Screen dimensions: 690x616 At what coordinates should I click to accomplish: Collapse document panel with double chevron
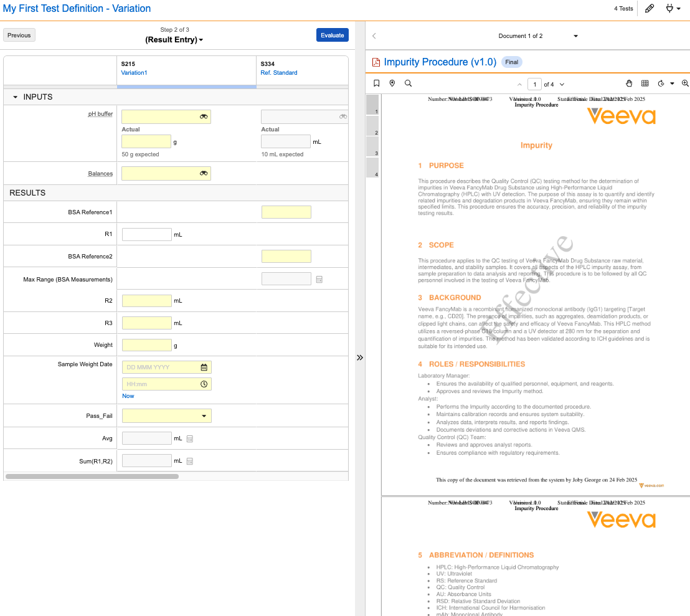point(360,358)
